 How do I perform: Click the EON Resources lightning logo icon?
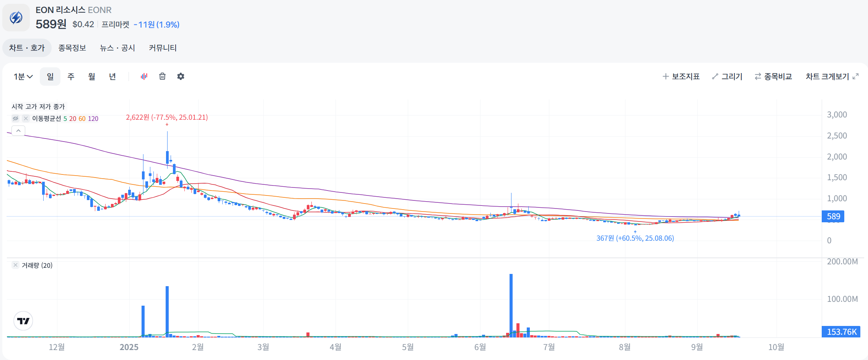tap(16, 18)
